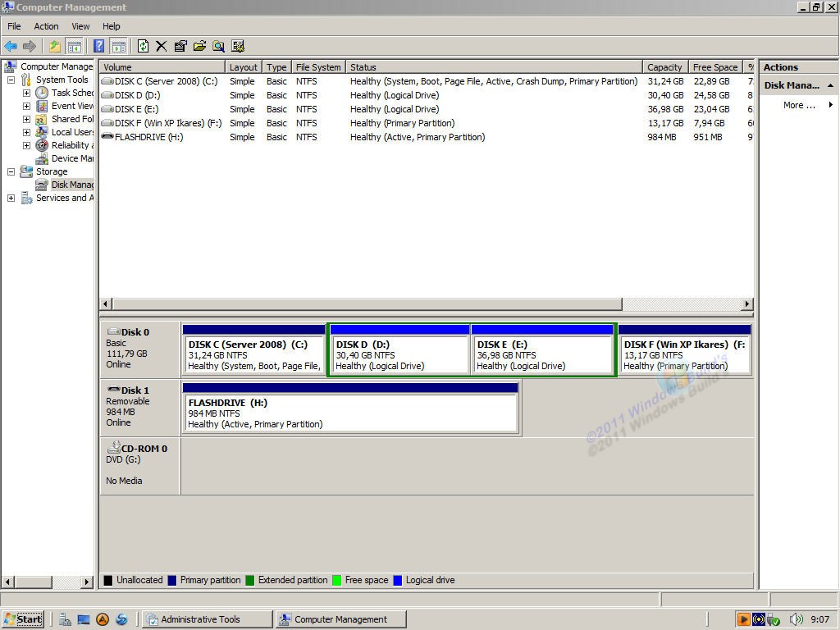Click the Open folder toolbar icon
The image size is (840, 630).
pyautogui.click(x=199, y=47)
